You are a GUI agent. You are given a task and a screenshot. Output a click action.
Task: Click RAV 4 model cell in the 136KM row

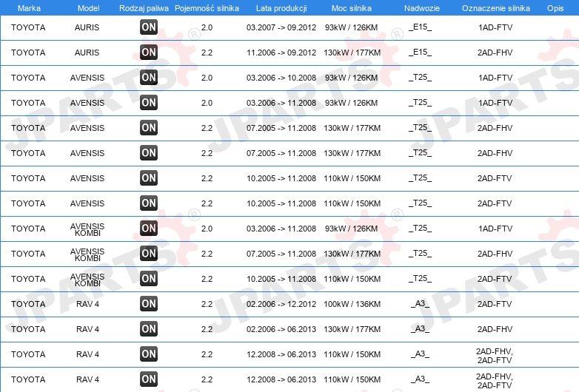(87, 304)
